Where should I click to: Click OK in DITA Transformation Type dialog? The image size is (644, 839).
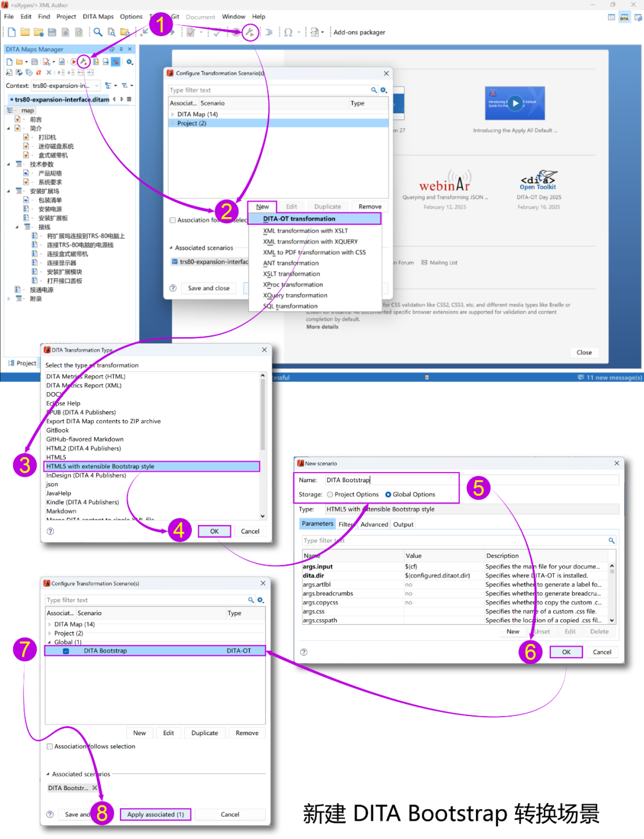[x=214, y=531]
